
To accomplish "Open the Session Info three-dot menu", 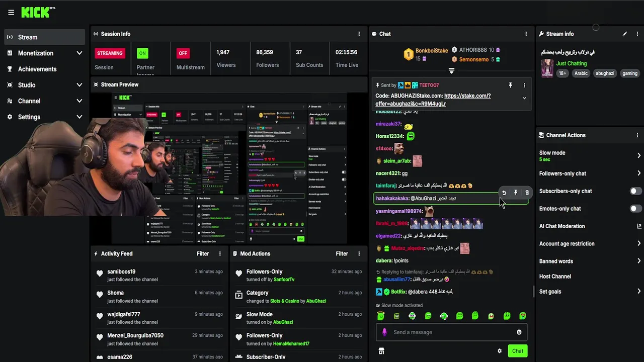I will point(359,34).
